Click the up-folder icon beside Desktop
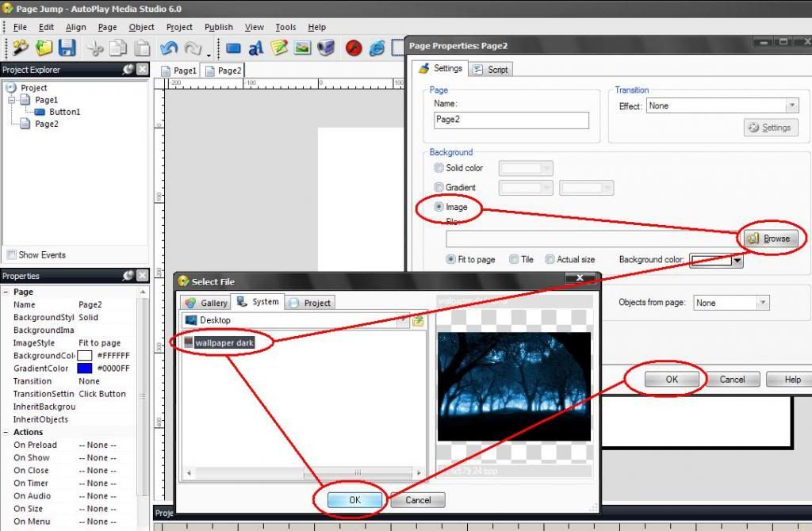This screenshot has width=812, height=531. pyautogui.click(x=418, y=320)
